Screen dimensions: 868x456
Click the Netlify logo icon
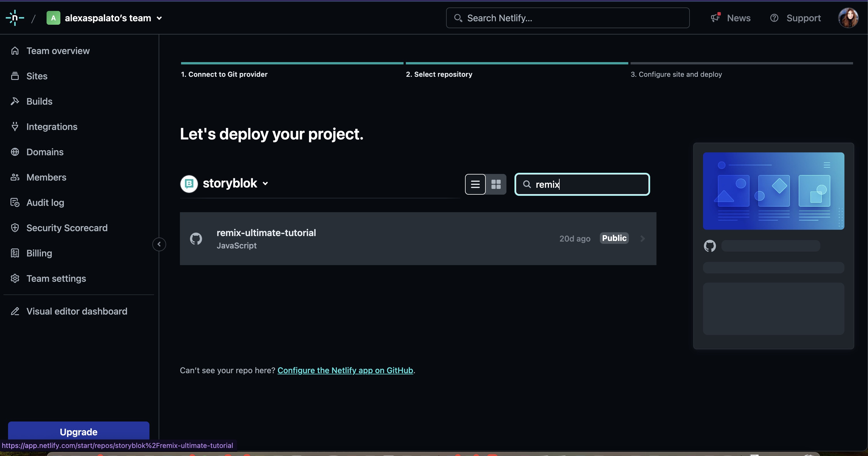pyautogui.click(x=15, y=18)
